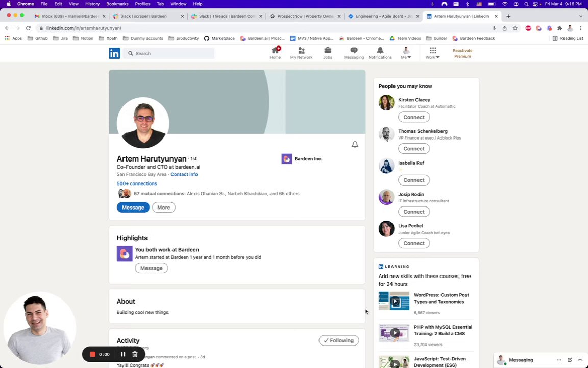Open the Jira bookmarks folder
Viewport: 588px width, 368px height.
[x=60, y=38]
